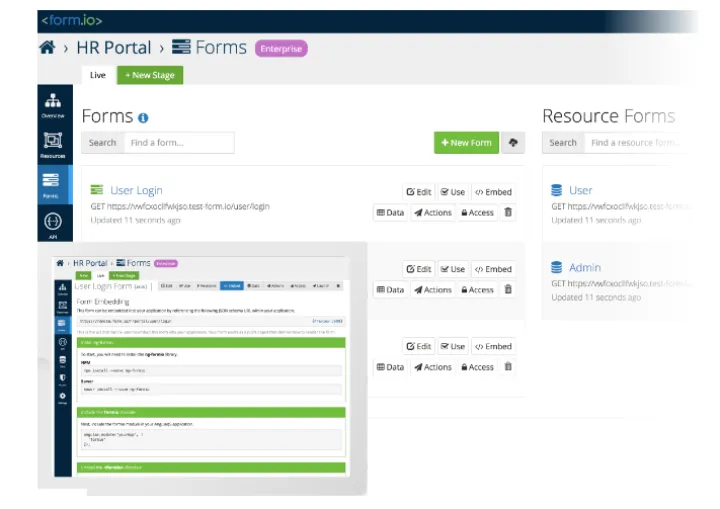Open Actions for the User Login form

(x=433, y=213)
